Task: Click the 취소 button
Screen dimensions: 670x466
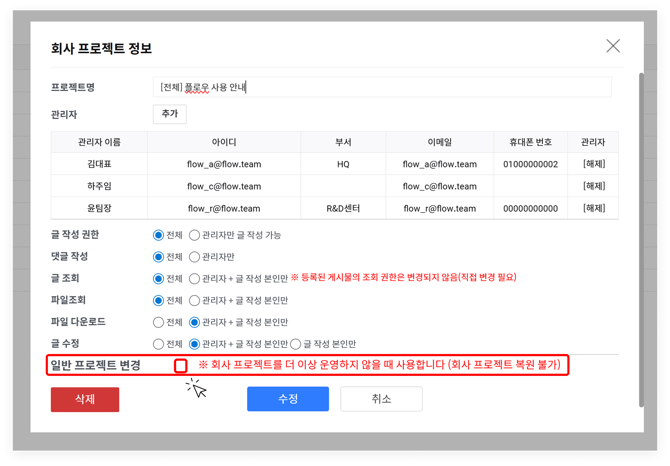Action: click(x=381, y=399)
